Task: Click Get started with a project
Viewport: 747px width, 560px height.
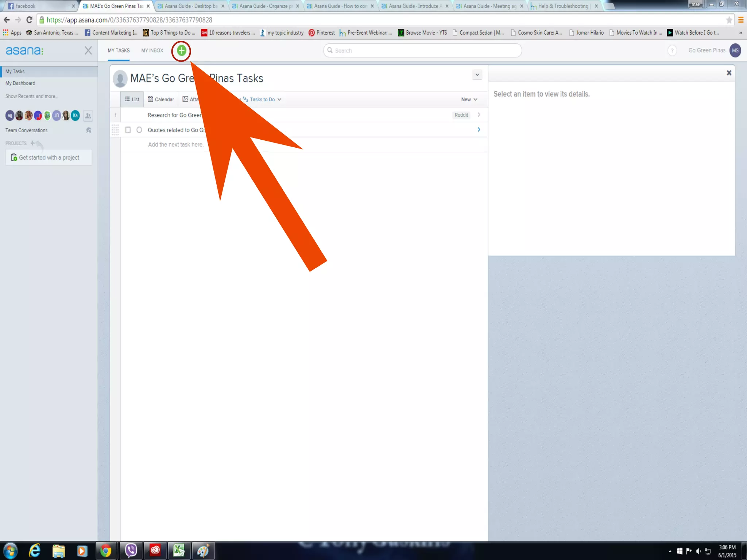Action: pyautogui.click(x=49, y=157)
